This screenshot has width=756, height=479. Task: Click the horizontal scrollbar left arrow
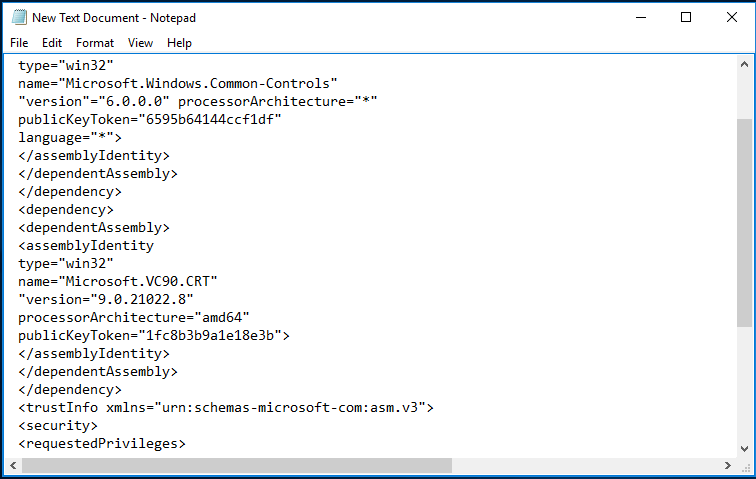(12, 466)
